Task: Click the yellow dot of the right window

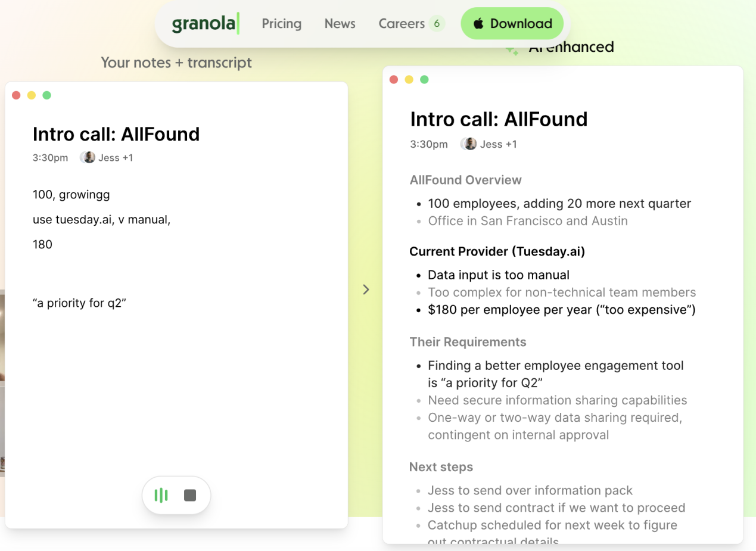Action: (x=409, y=80)
